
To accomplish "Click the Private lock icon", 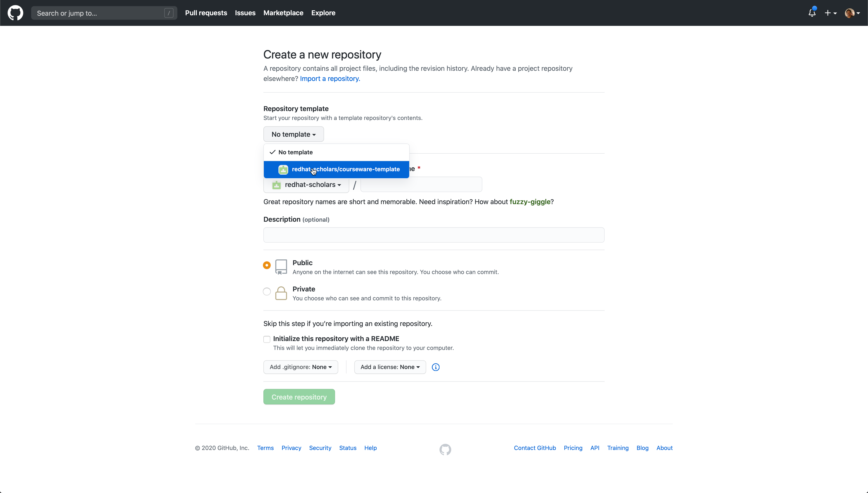I will (281, 293).
